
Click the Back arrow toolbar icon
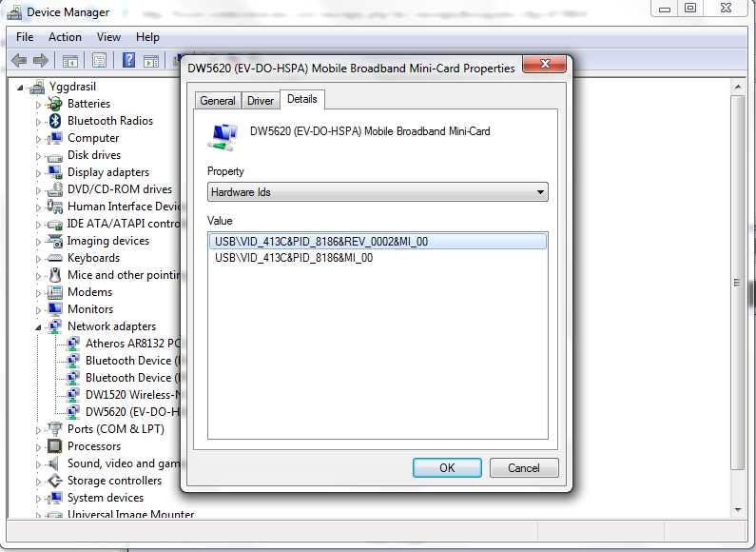point(19,60)
